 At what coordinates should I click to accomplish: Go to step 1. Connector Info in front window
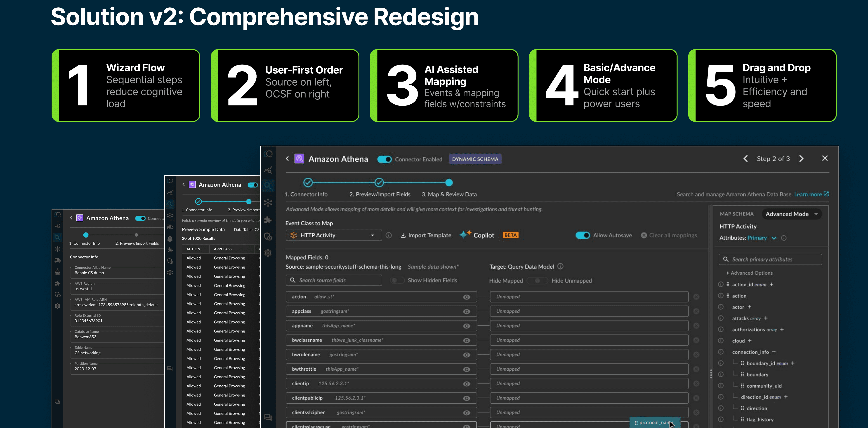tap(306, 194)
